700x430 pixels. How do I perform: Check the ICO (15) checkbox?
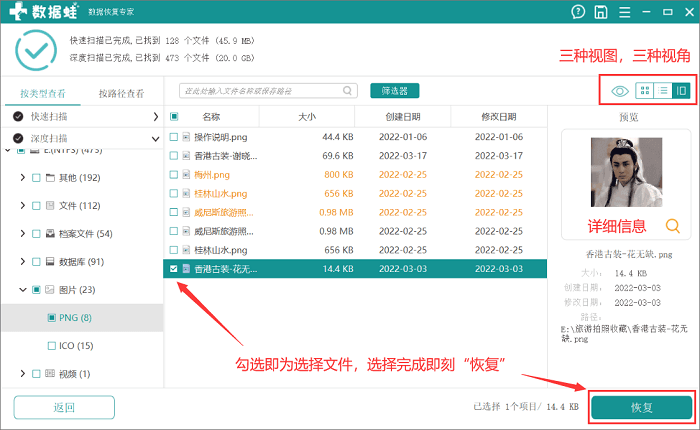point(52,346)
